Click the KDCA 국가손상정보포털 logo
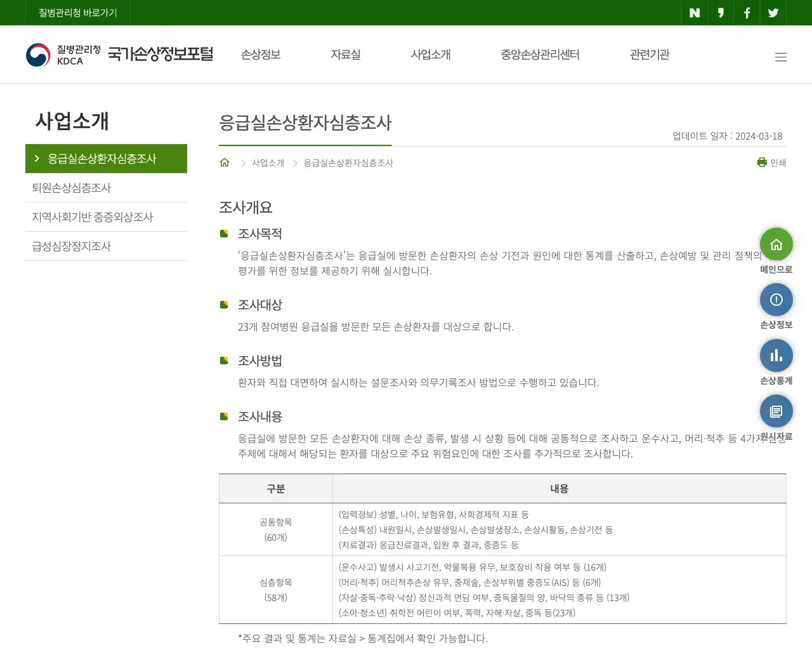 [119, 55]
